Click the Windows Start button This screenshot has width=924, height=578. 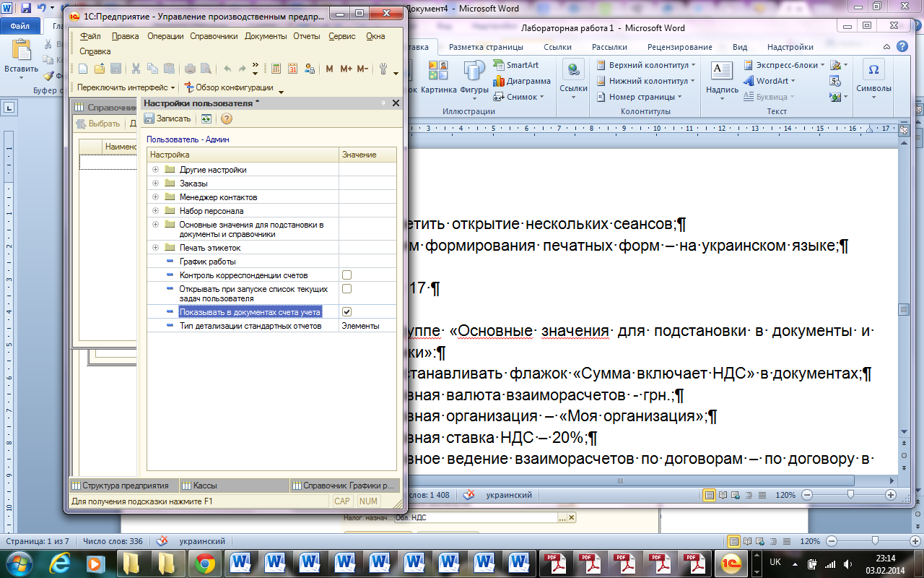18,563
